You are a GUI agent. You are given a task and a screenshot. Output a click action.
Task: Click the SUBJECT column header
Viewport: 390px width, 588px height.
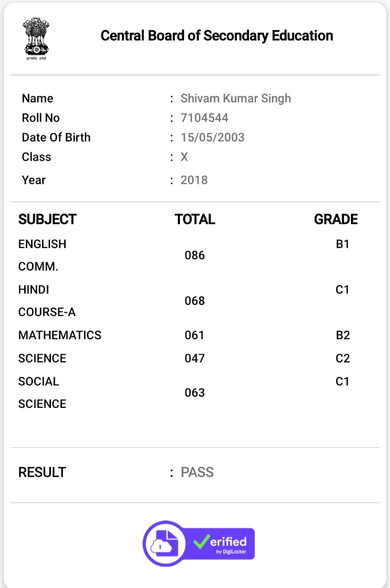coord(47,219)
